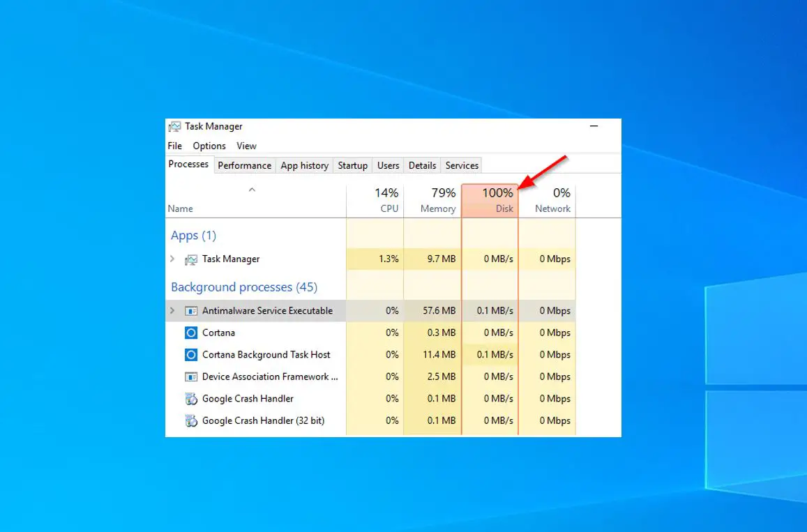Switch to the App history tab
This screenshot has width=807, height=532.
click(304, 166)
